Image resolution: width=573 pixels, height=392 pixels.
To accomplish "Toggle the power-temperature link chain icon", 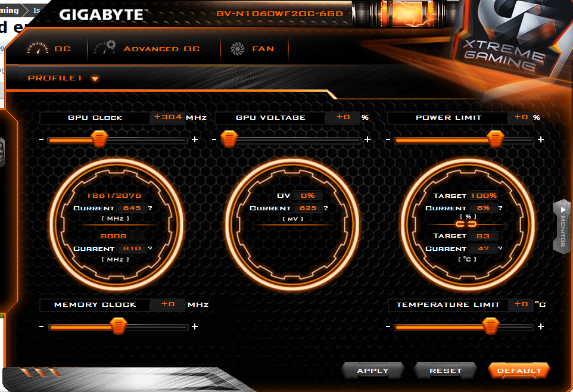I will tap(466, 224).
